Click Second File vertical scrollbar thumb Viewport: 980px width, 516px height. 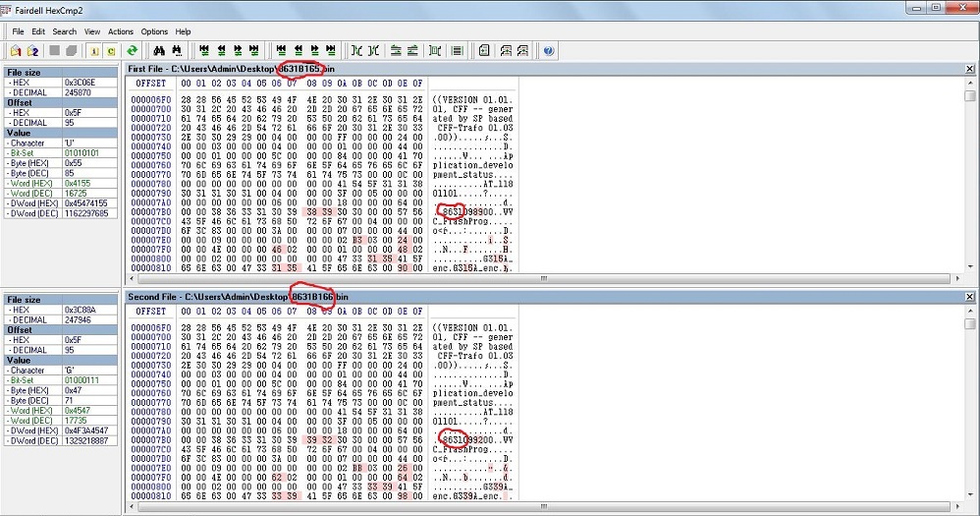coord(970,324)
